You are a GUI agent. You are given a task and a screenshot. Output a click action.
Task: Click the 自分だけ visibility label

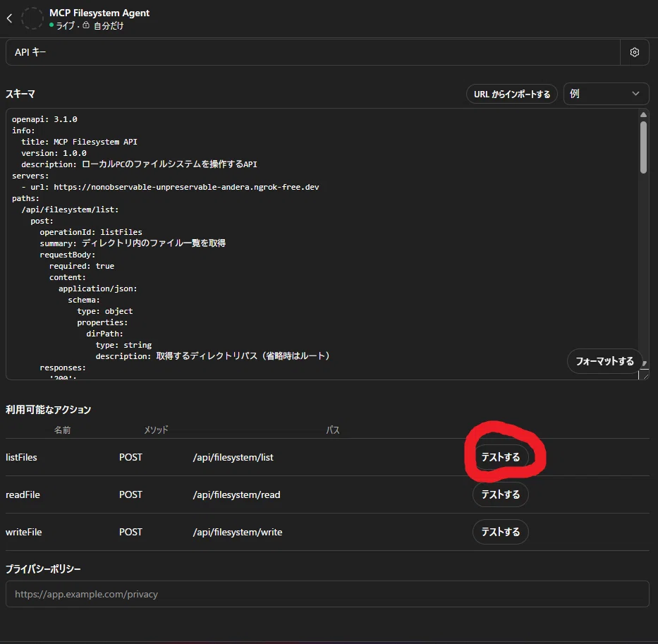click(109, 25)
